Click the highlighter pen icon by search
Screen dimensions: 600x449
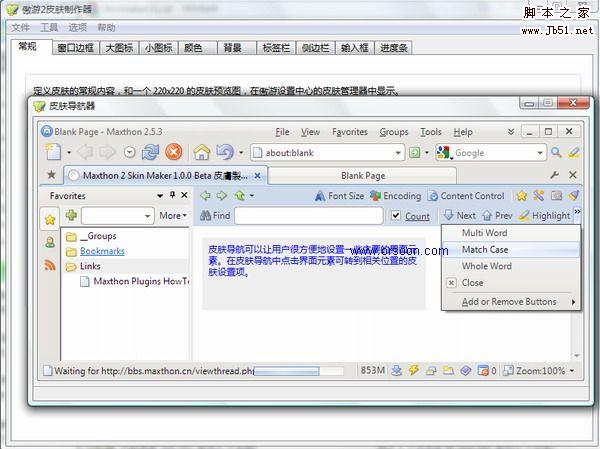click(x=574, y=153)
